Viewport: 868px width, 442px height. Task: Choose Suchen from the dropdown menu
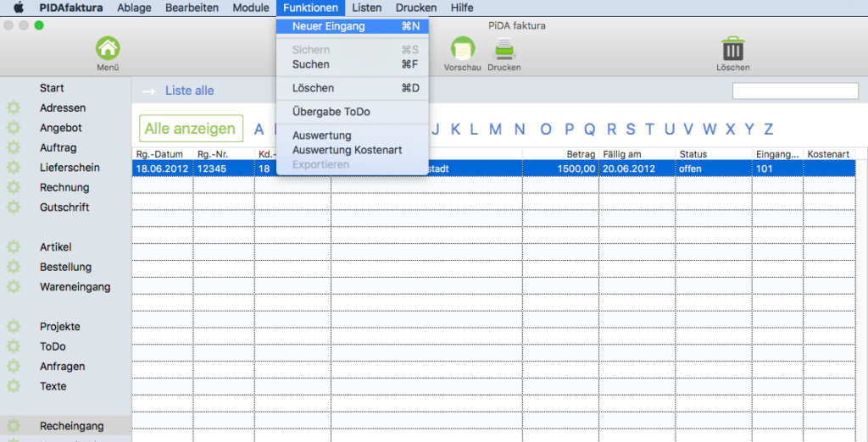pos(352,64)
